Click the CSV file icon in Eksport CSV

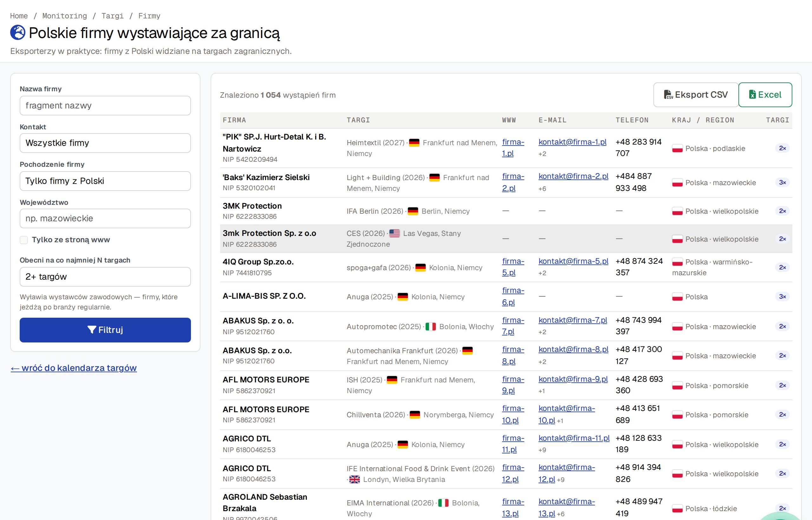[668, 94]
